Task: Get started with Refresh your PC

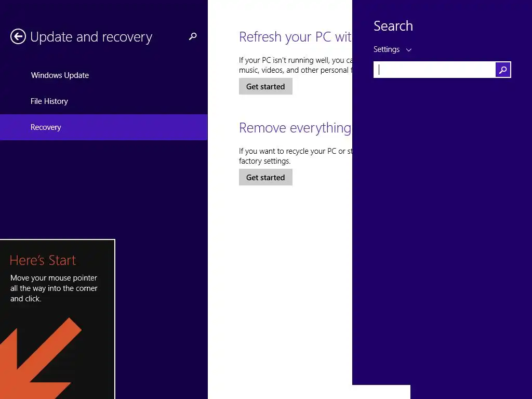Action: tap(265, 87)
